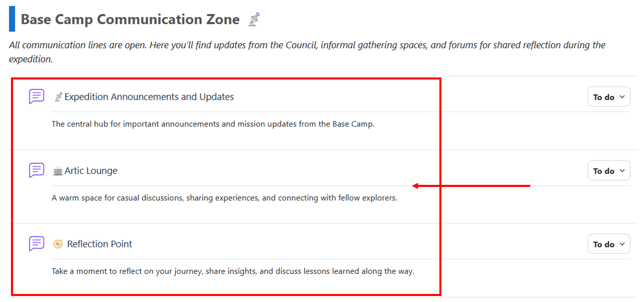Click the satellite emoji before Expedition Announcements title

pyautogui.click(x=58, y=97)
